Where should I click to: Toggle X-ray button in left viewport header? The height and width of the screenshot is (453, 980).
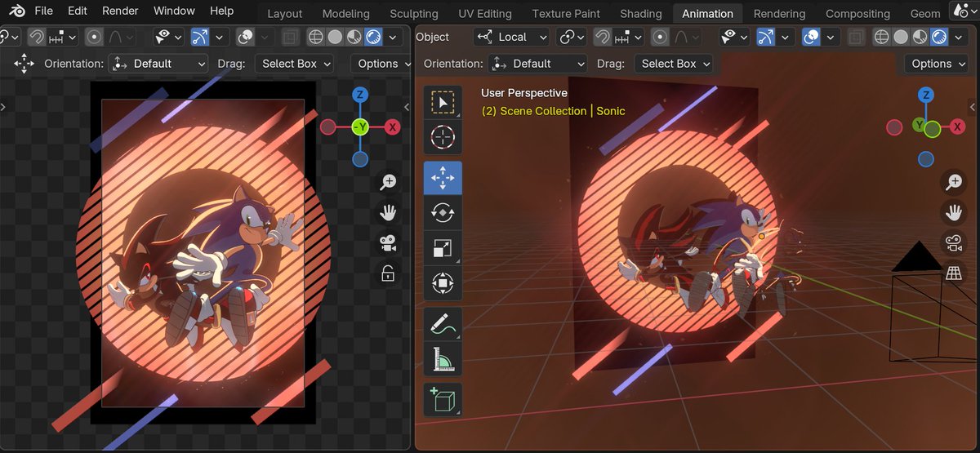coord(290,37)
